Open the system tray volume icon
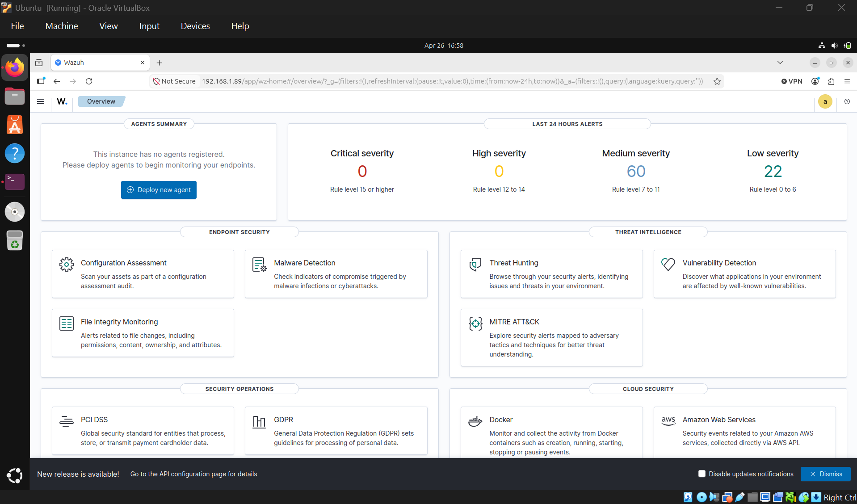This screenshot has width=857, height=504. click(834, 46)
